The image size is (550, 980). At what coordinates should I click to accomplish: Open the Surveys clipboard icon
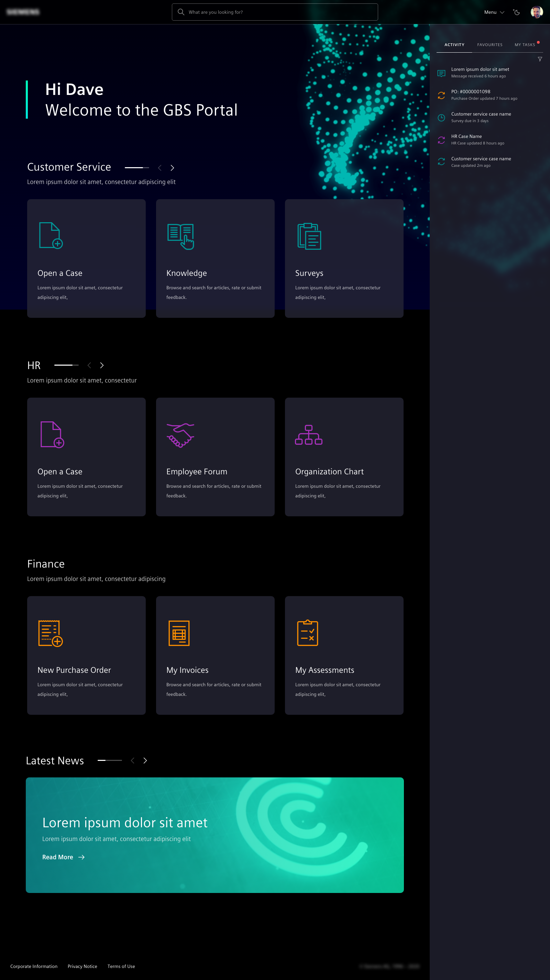pos(309,236)
